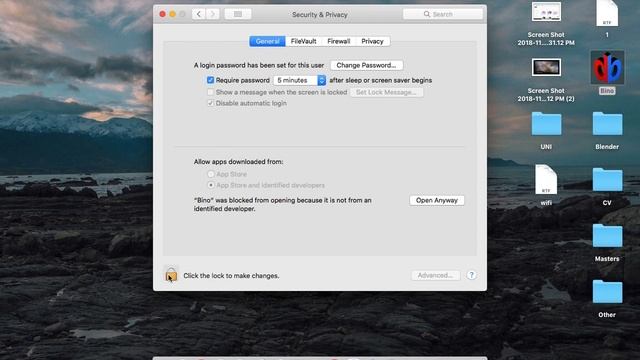Click "A login password has been set" text
640x360 pixels.
(259, 65)
